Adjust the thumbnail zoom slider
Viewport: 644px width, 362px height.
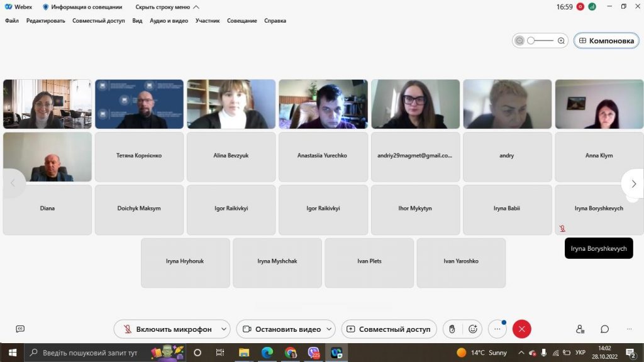(x=540, y=41)
